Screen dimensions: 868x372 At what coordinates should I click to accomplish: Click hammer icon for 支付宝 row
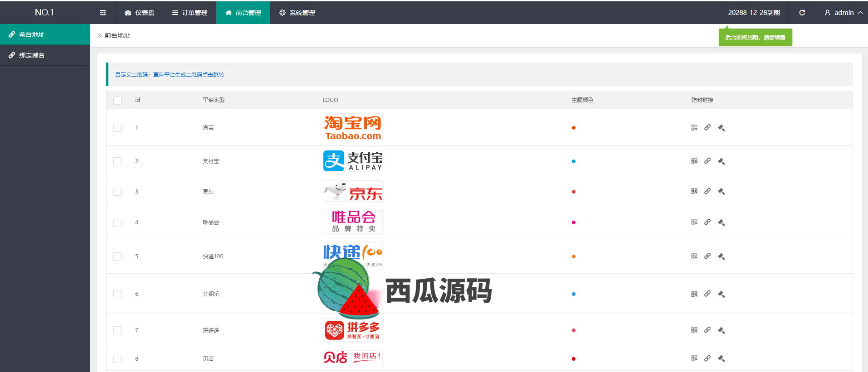pyautogui.click(x=722, y=161)
